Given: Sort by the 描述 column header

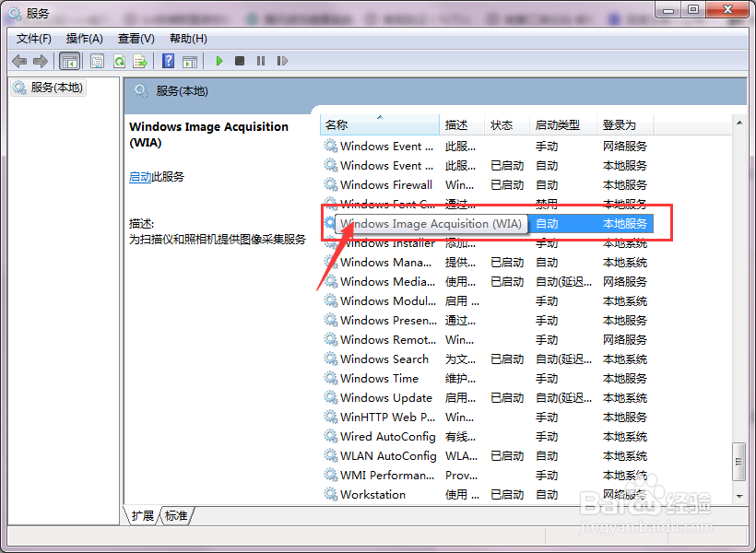Looking at the screenshot, I should pyautogui.click(x=462, y=124).
